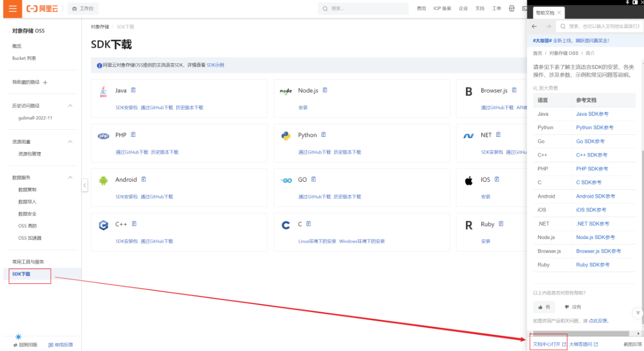Image resolution: width=644 pixels, height=351 pixels.
Task: Open Bucket 列表 in the sidebar
Action: click(24, 58)
